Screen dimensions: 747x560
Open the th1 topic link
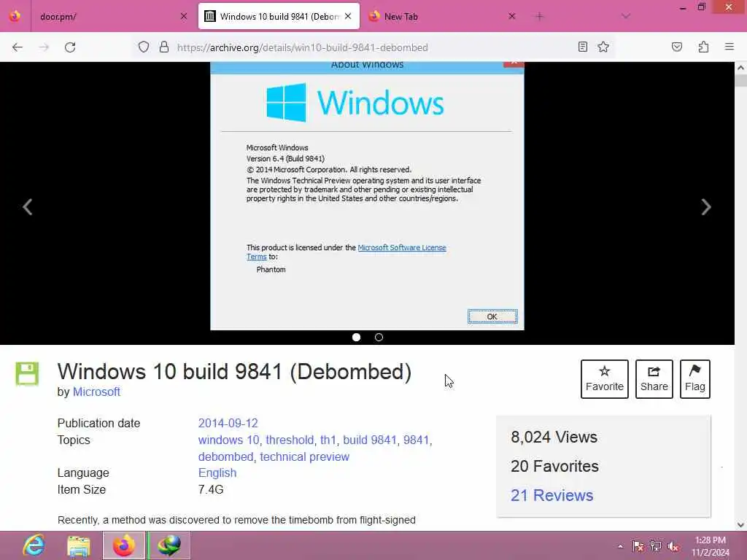328,440
